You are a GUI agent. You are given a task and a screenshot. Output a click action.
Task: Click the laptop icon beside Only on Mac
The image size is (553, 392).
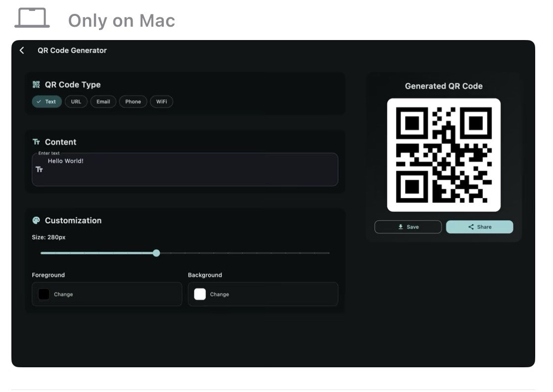coord(32,18)
